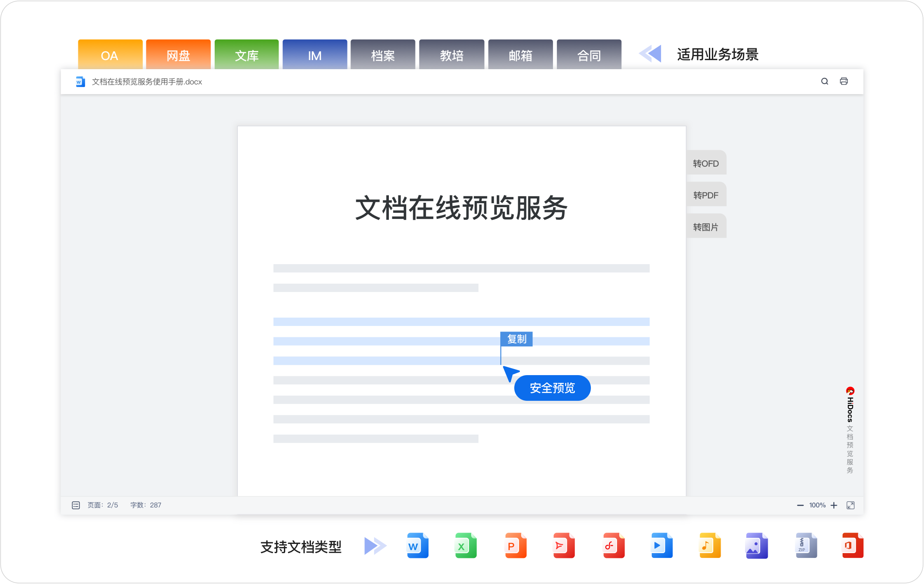The height and width of the screenshot is (584, 924).
Task: Switch to the 网盘 tab
Action: click(179, 55)
